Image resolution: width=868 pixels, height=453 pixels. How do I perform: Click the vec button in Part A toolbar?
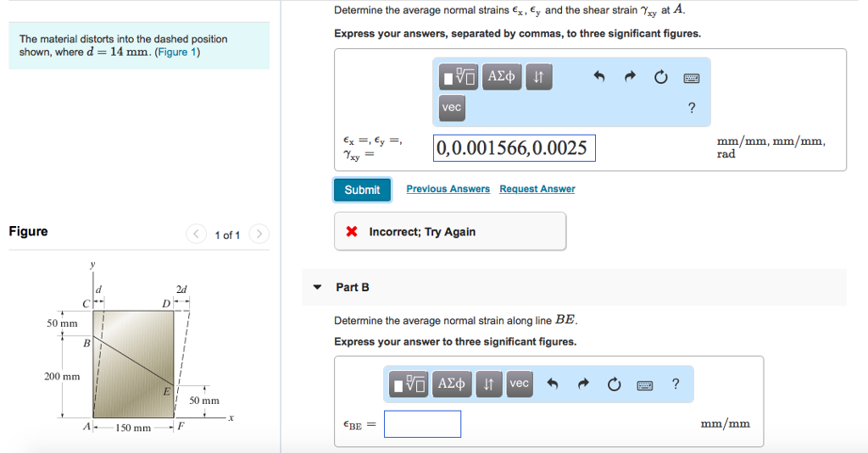coord(452,108)
